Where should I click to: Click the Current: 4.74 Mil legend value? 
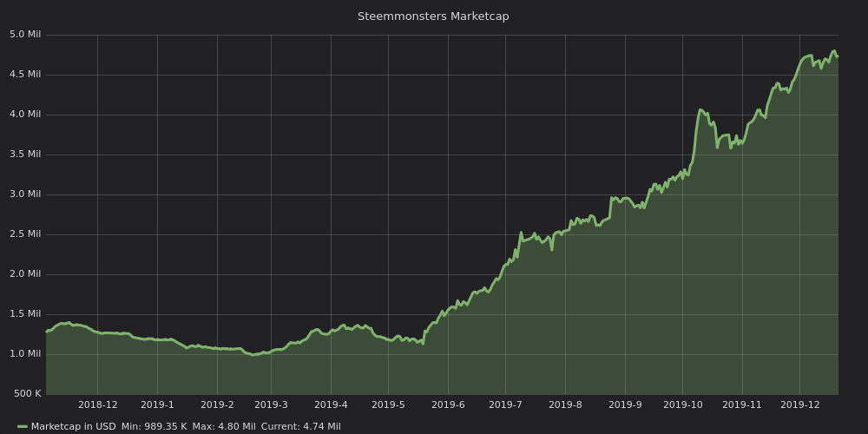point(300,427)
